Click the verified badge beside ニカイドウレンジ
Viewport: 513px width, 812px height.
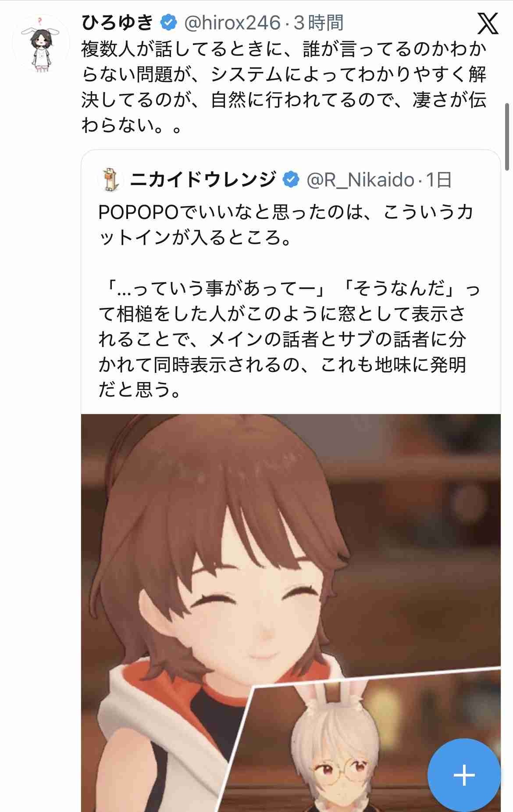click(290, 180)
